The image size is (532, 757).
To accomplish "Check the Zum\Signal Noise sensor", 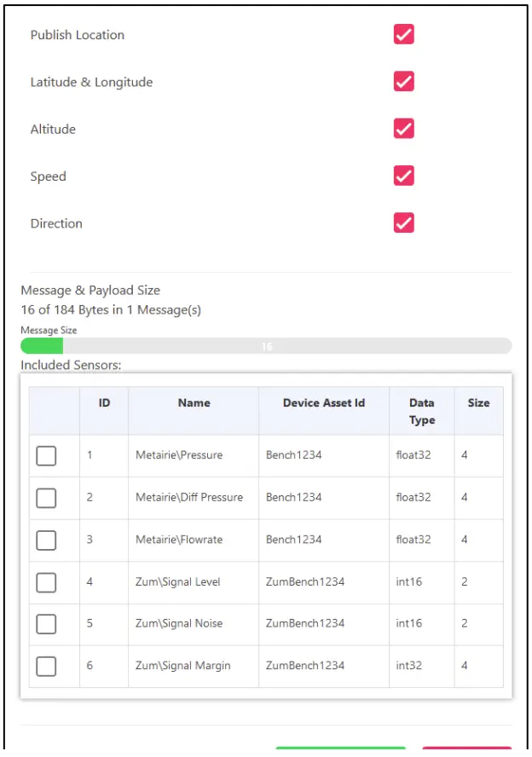I will point(46,623).
